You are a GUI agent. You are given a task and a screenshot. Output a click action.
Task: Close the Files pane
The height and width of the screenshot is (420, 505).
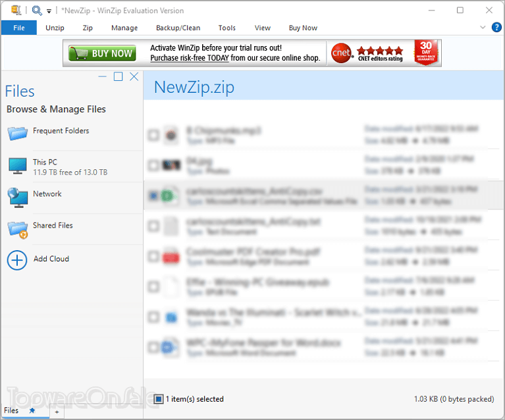[134, 76]
